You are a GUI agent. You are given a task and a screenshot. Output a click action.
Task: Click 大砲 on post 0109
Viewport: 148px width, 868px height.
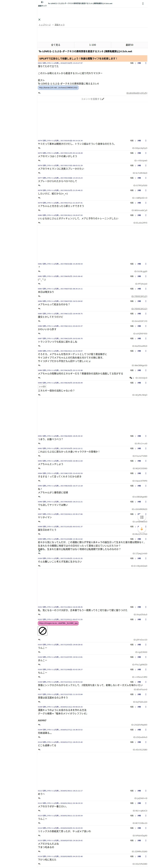click(x=139, y=730)
